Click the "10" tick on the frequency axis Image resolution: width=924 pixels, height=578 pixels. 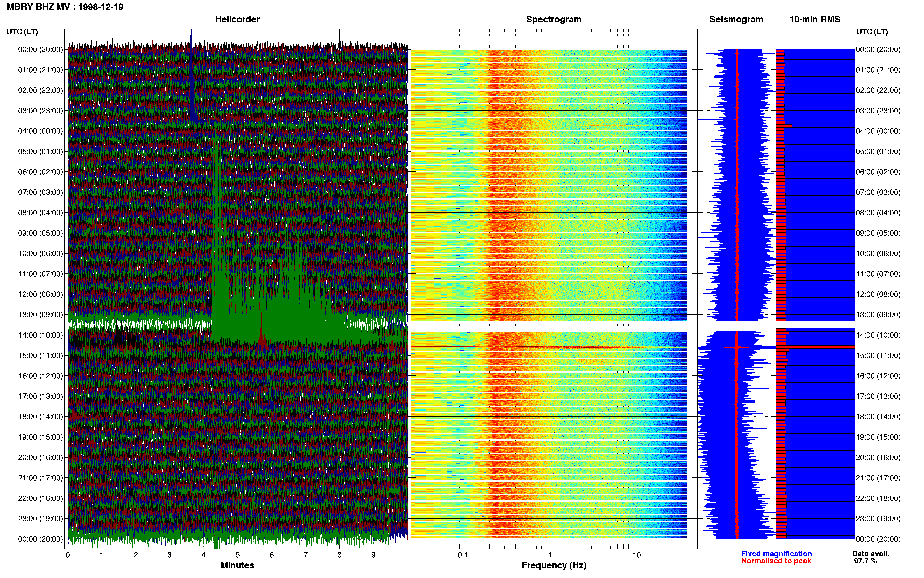pos(637,555)
